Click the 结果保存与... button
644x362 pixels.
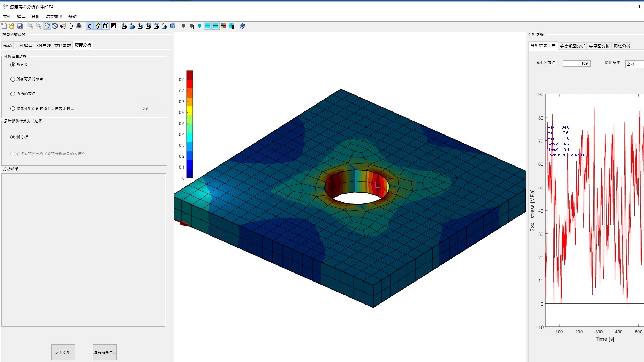pos(105,352)
